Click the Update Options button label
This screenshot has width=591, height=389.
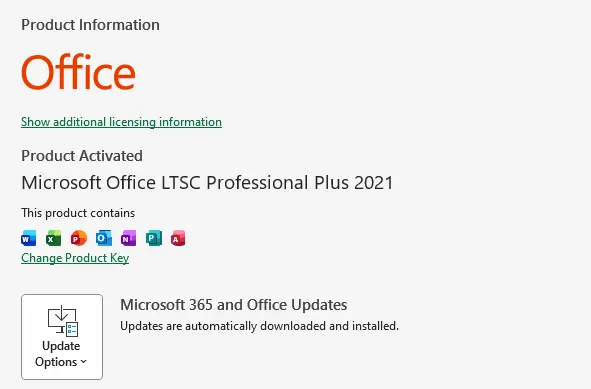click(61, 354)
